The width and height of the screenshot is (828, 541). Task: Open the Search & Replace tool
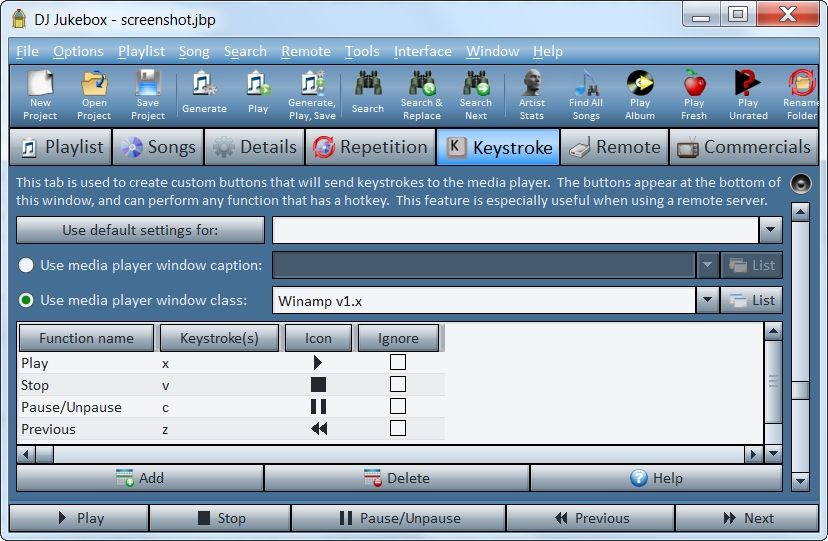pyautogui.click(x=421, y=95)
